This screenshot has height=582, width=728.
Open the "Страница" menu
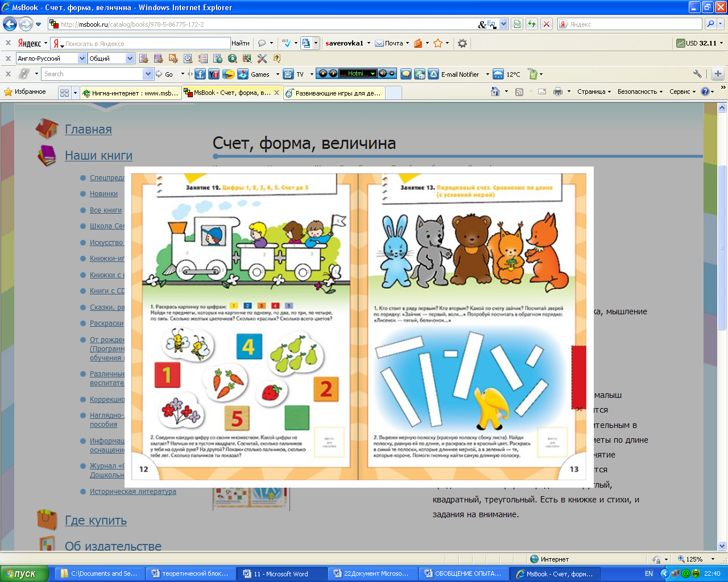[x=594, y=92]
